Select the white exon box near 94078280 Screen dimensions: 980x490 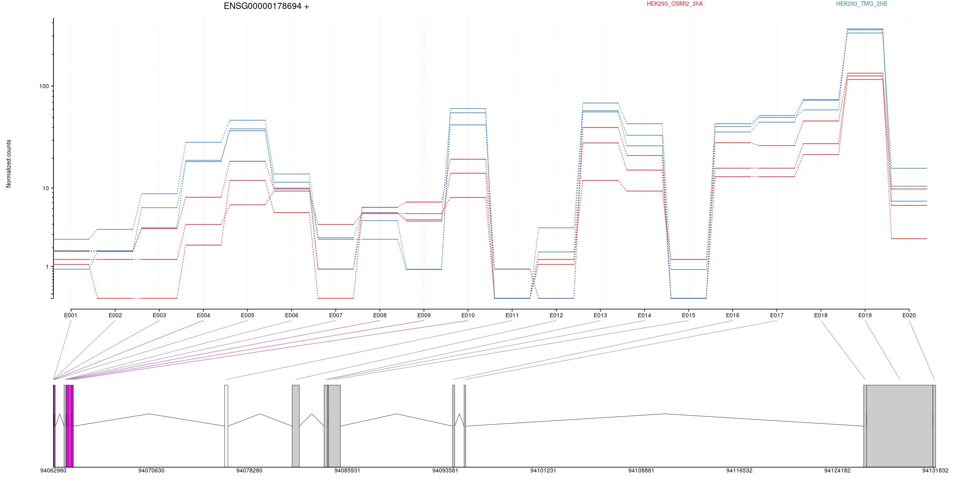click(226, 426)
